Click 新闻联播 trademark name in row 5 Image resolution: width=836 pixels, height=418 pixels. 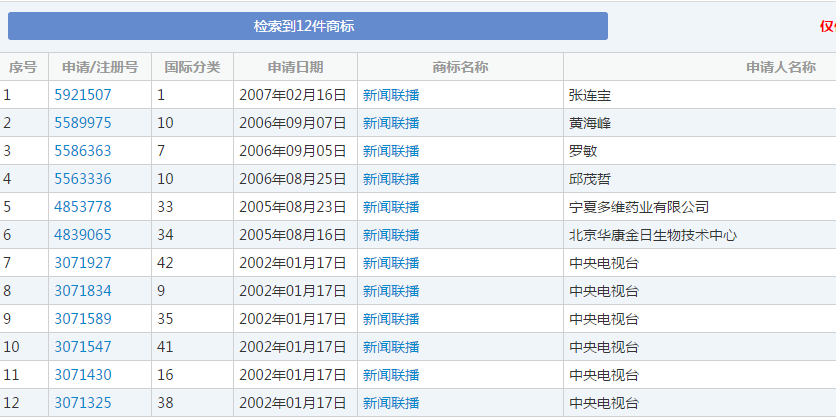click(x=391, y=207)
